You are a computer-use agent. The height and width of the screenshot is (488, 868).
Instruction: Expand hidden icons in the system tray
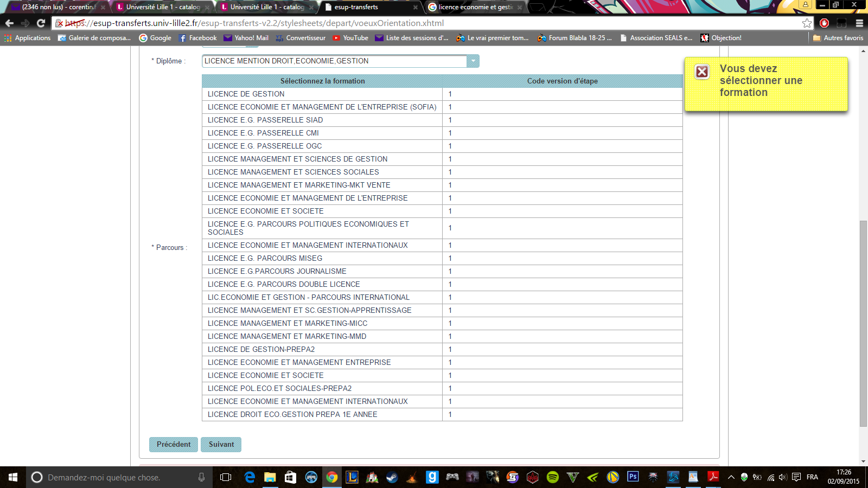[x=731, y=478]
